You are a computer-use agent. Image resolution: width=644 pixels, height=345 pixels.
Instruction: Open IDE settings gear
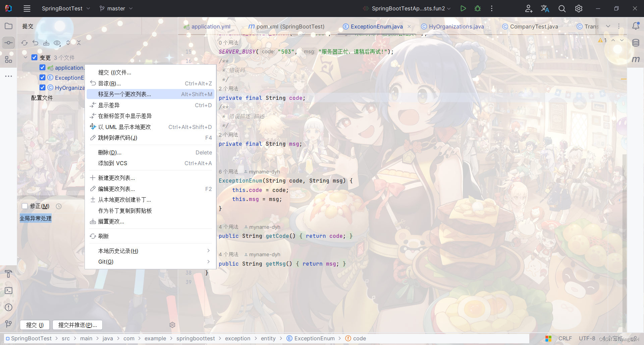pyautogui.click(x=579, y=8)
